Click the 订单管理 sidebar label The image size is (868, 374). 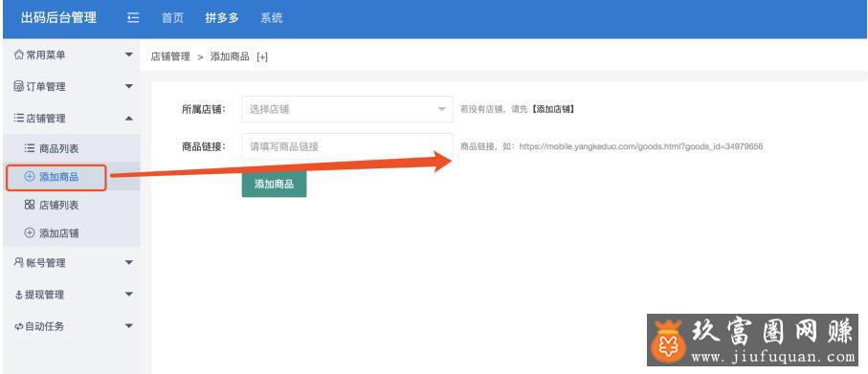pyautogui.click(x=45, y=86)
